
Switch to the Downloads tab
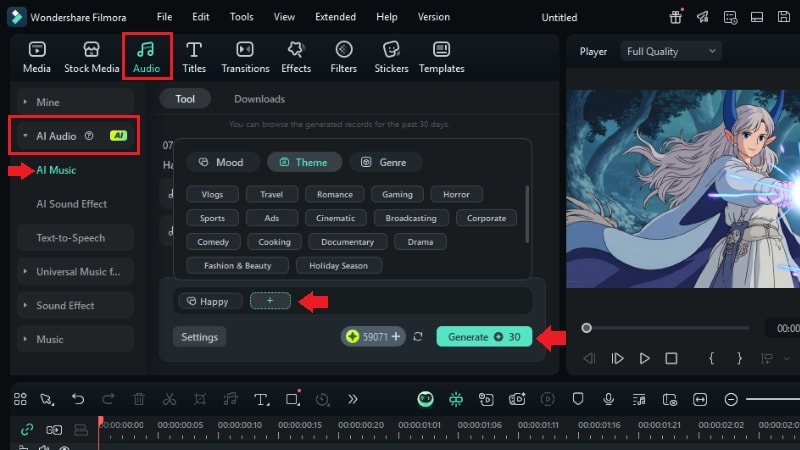coord(259,99)
